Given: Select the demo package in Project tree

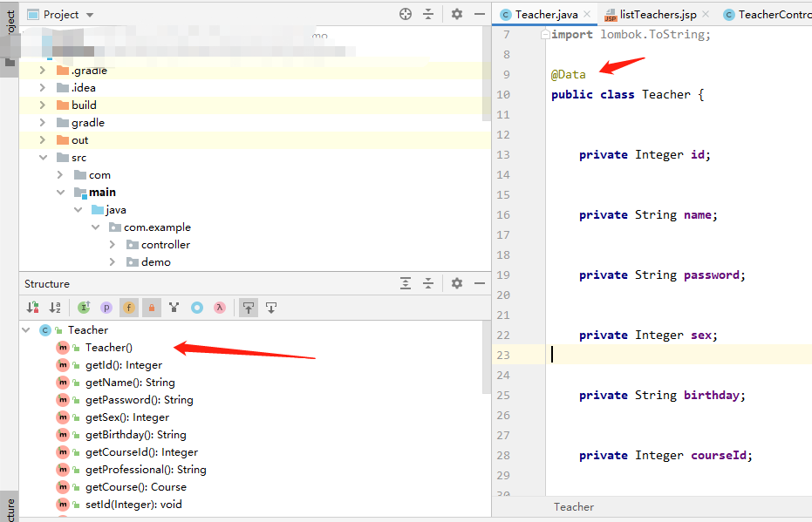Looking at the screenshot, I should [156, 261].
